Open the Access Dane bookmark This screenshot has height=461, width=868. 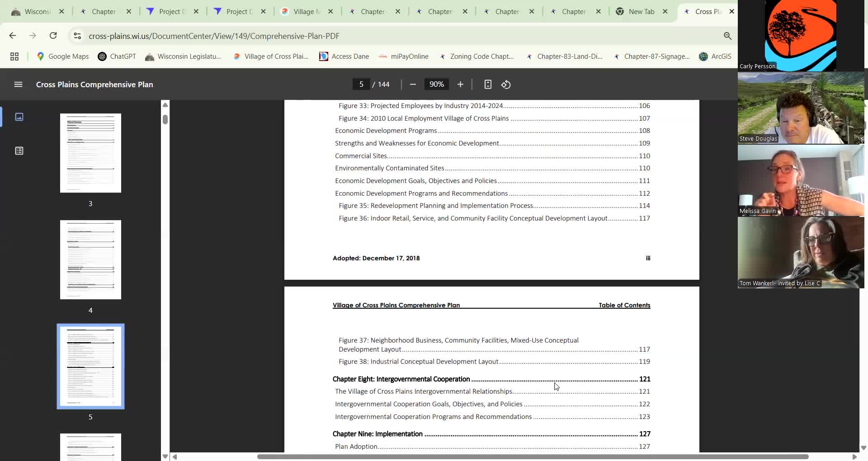coord(344,56)
